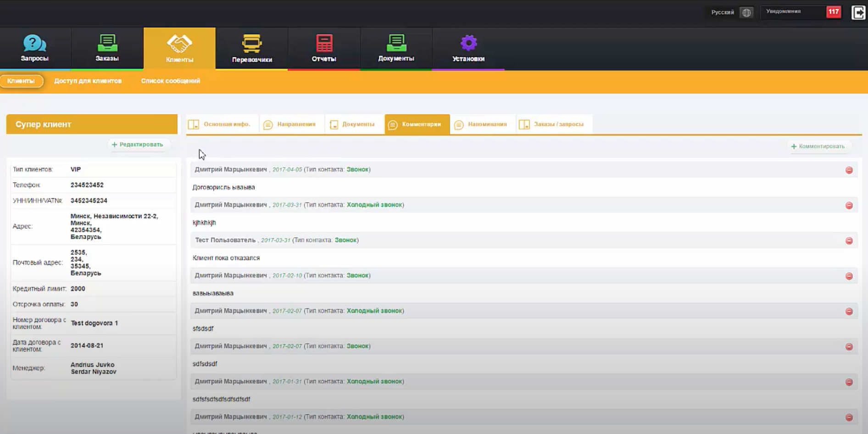Delete the Тест Пользователь comment

849,241
